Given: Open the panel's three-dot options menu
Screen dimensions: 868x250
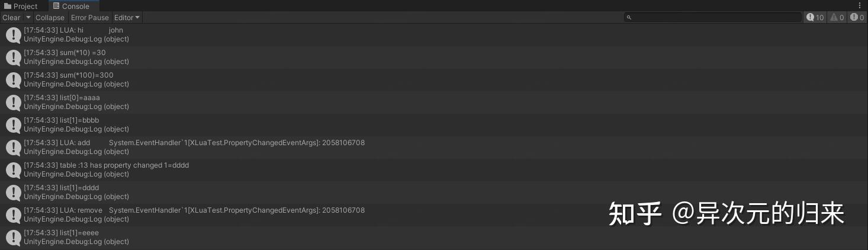Looking at the screenshot, I should click(860, 6).
